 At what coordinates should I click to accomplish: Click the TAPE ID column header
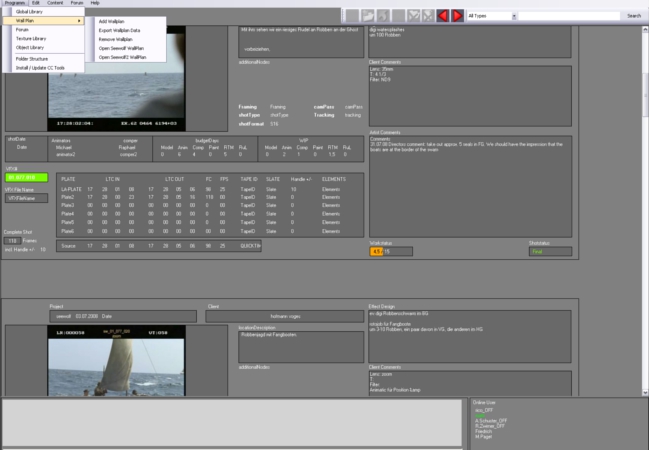[249, 179]
